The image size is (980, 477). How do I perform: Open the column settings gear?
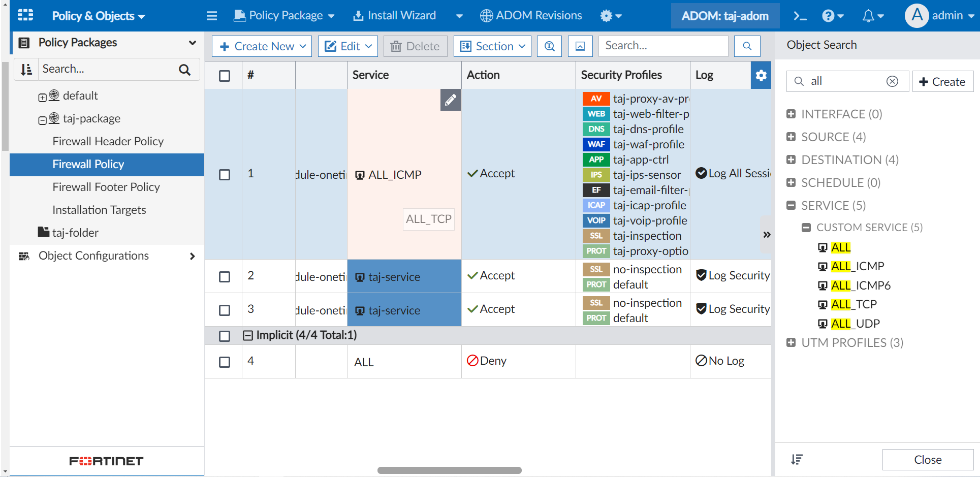pyautogui.click(x=761, y=75)
